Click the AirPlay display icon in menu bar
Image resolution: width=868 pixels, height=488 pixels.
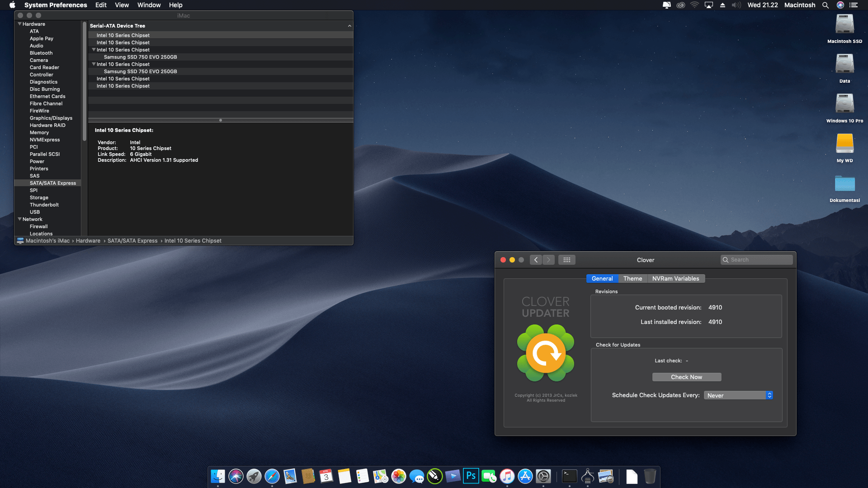(709, 5)
